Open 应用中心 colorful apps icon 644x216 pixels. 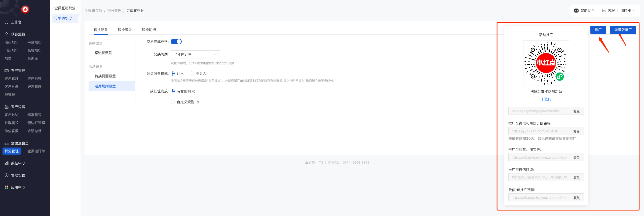(x=7, y=187)
